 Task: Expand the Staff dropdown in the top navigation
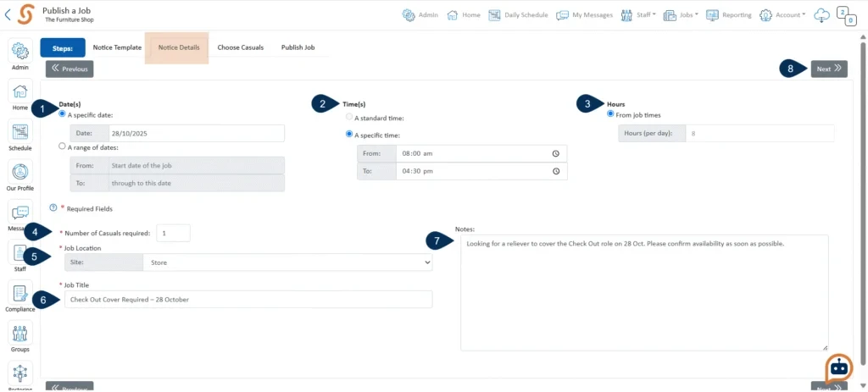(638, 15)
